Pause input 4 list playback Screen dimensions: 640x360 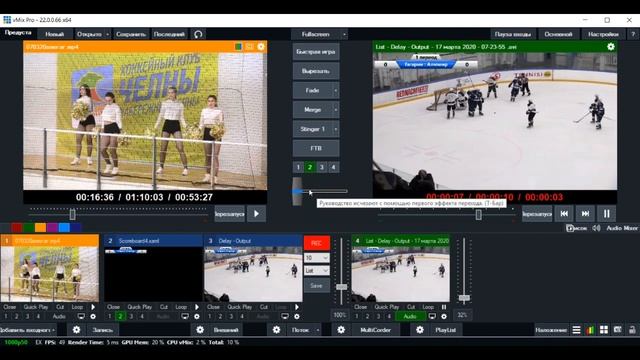pyautogui.click(x=444, y=307)
